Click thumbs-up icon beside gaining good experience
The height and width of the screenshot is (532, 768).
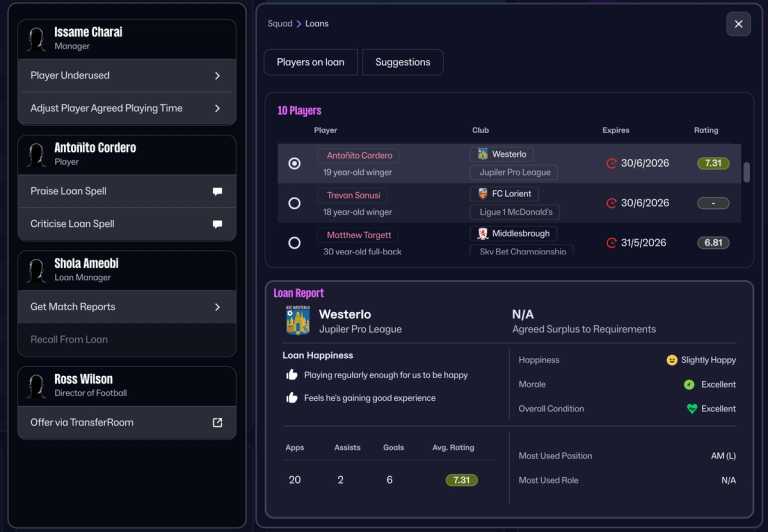click(292, 397)
